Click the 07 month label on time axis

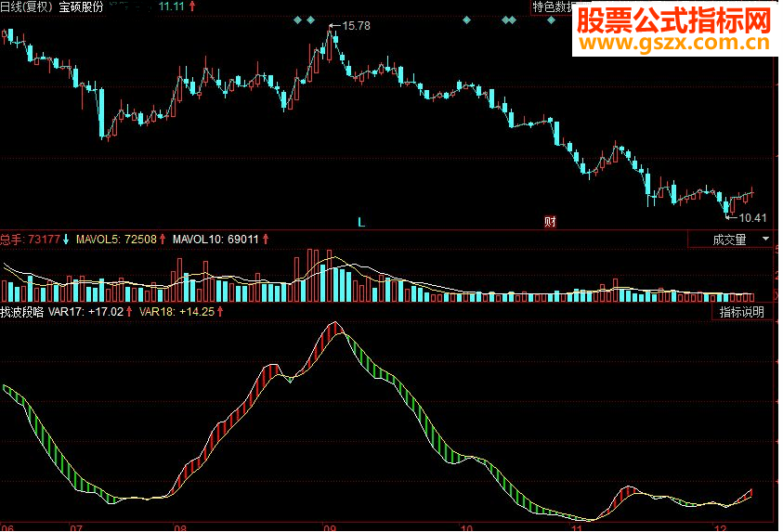click(x=75, y=527)
